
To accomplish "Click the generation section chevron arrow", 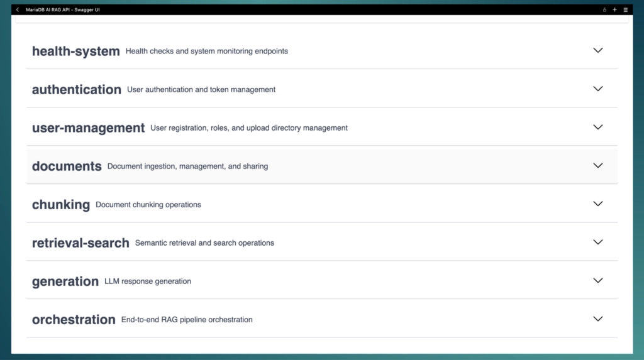I will (598, 280).
